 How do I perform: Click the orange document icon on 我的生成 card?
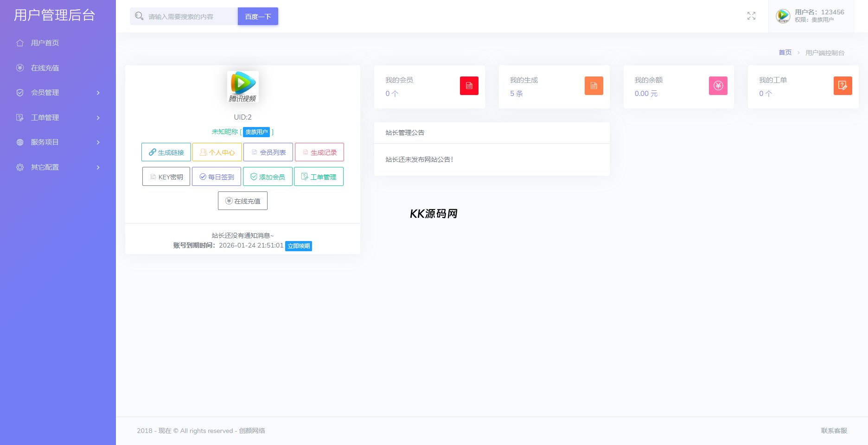pyautogui.click(x=594, y=86)
